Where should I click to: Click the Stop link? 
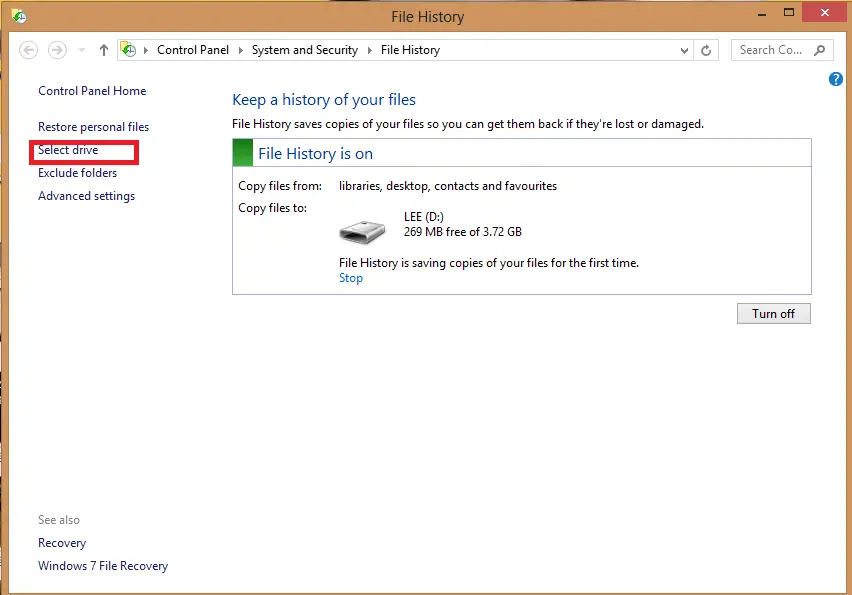tap(350, 278)
